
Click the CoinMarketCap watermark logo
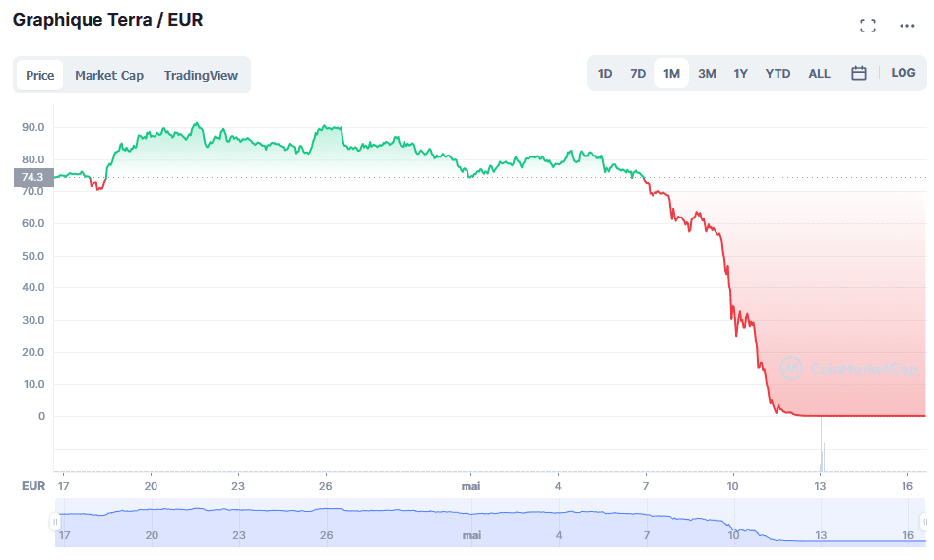coord(850,368)
